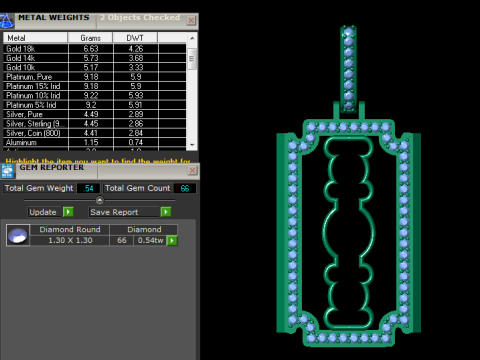Click the metal list scrollbar thumb
The image size is (480, 360).
point(191,59)
